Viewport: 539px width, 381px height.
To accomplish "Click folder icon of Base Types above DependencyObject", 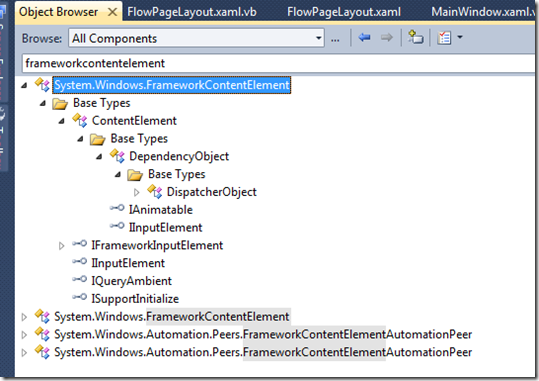I will point(97,139).
